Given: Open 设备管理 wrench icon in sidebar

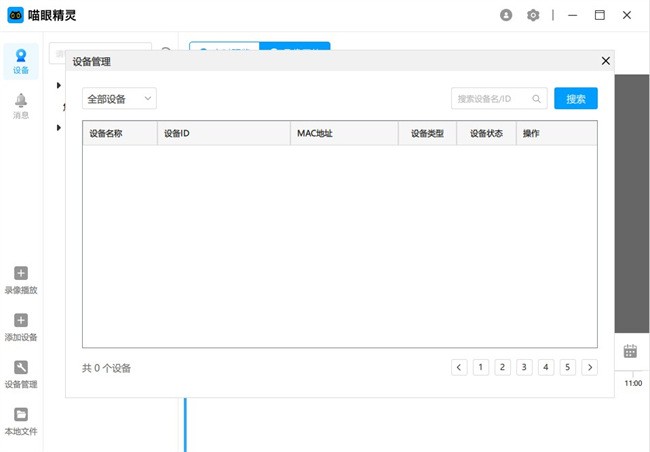Looking at the screenshot, I should click(21, 374).
